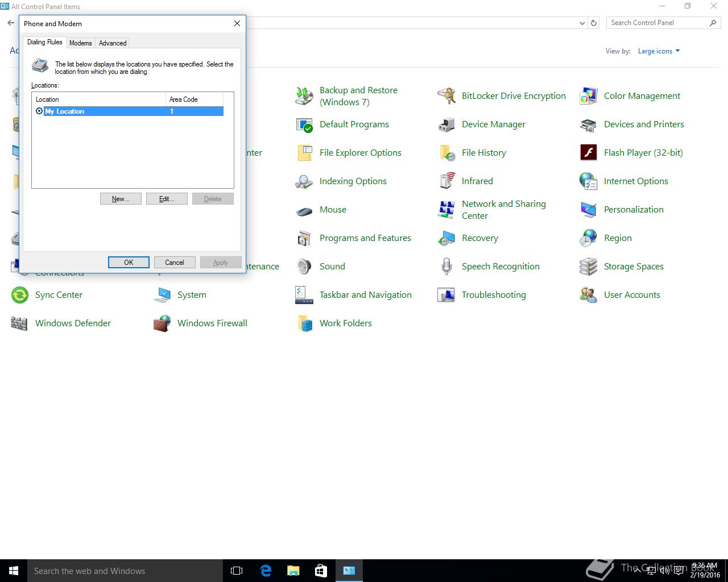
Task: Open Windows Start menu
Action: [14, 571]
